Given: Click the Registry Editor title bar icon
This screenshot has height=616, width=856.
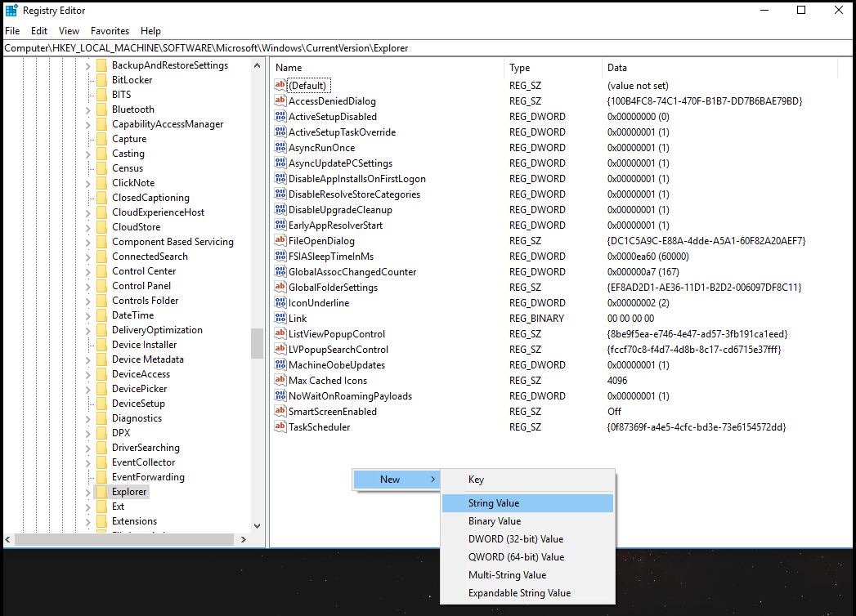Looking at the screenshot, I should [11, 11].
